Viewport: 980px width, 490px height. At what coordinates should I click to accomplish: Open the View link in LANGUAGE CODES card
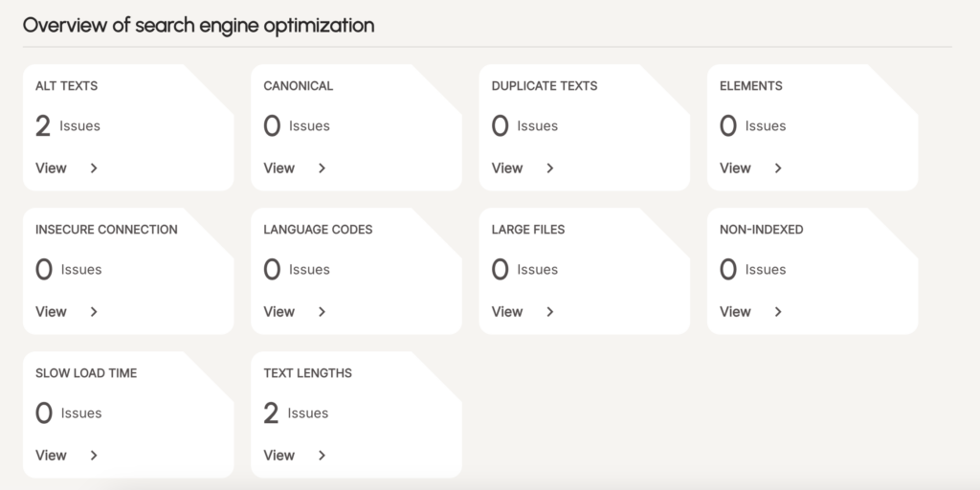[278, 312]
